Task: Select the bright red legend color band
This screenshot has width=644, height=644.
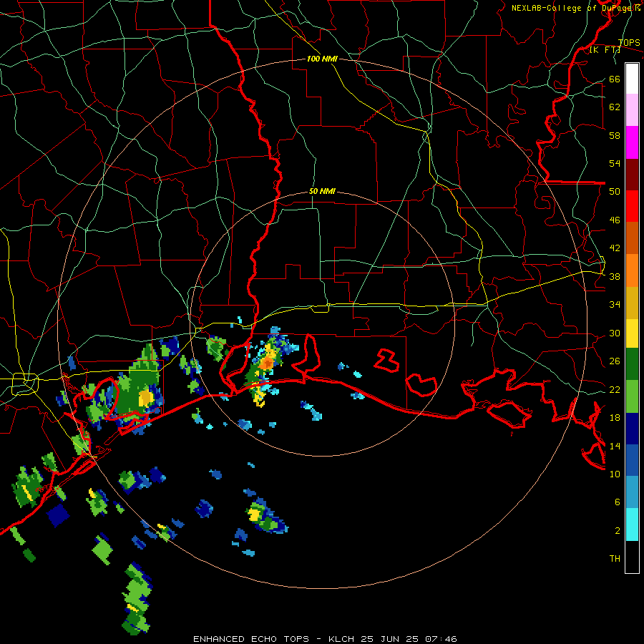Action: [632, 206]
